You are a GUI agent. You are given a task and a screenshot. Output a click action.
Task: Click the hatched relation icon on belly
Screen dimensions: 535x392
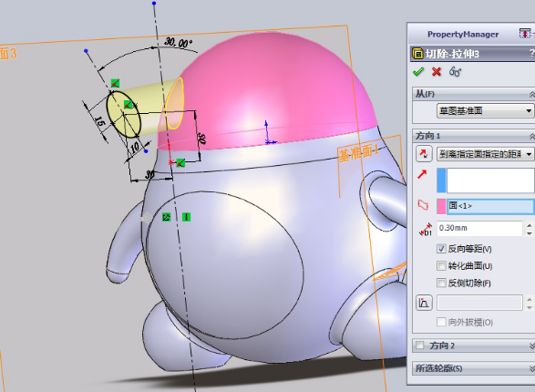coord(166,217)
